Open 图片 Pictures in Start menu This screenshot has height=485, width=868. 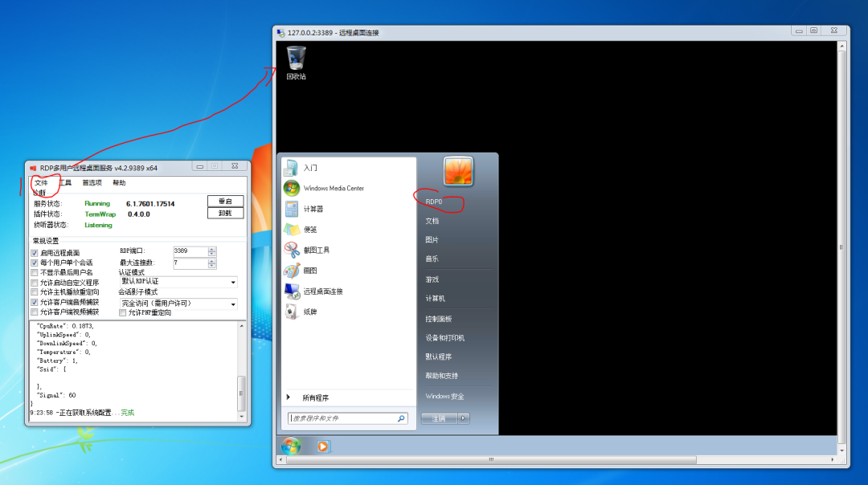[432, 239]
